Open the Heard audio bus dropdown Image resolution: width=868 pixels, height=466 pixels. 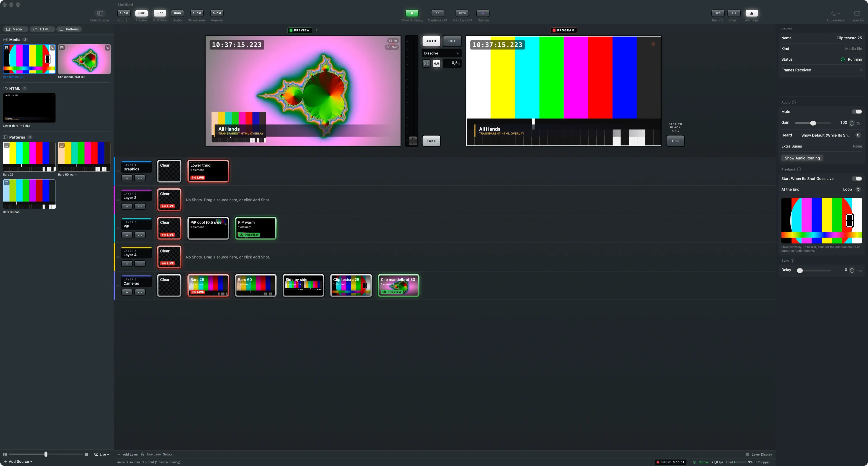click(831, 135)
